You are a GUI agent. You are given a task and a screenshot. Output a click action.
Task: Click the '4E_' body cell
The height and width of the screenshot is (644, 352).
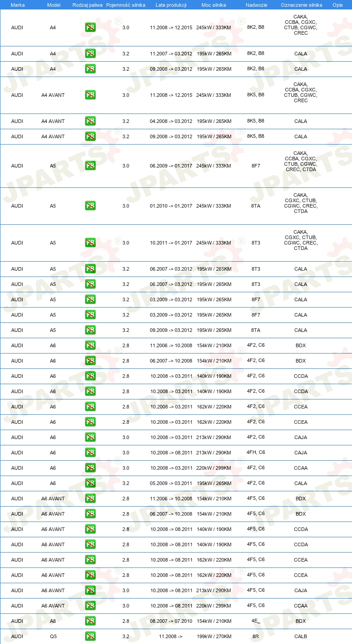coord(256,621)
